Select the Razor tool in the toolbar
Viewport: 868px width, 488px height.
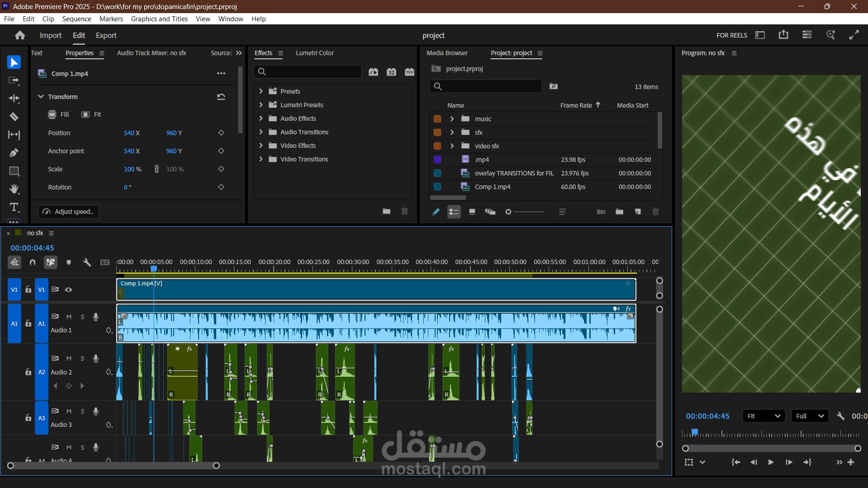[x=14, y=117]
